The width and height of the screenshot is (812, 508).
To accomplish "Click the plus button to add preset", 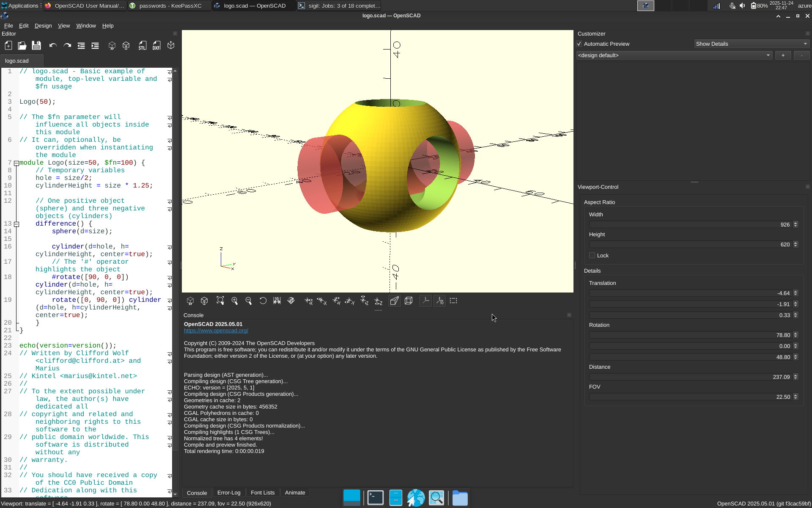I will pos(783,55).
